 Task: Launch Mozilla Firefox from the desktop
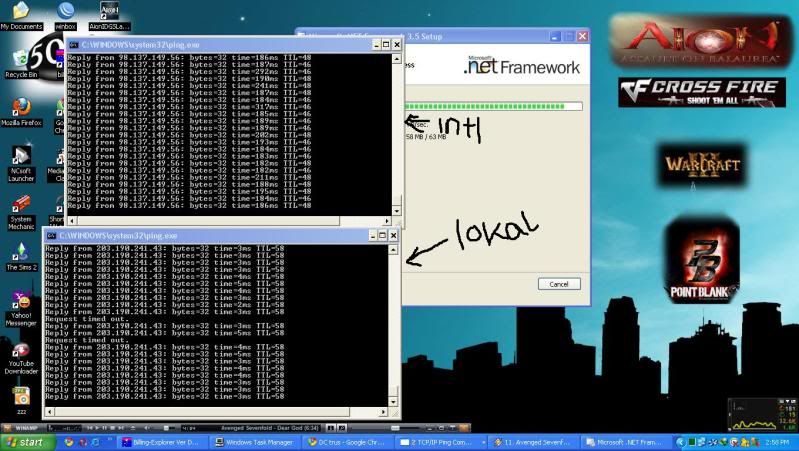21,112
